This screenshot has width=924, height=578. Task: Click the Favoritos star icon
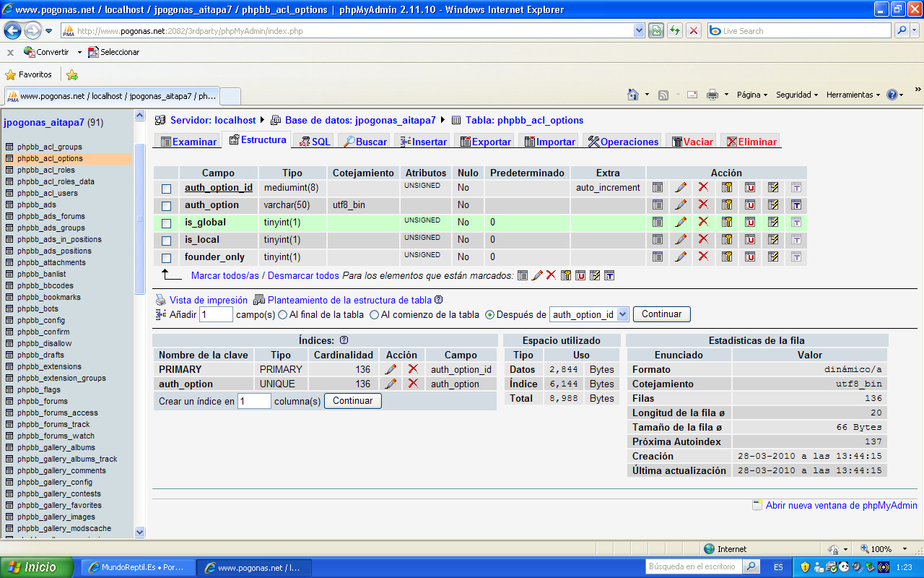10,74
